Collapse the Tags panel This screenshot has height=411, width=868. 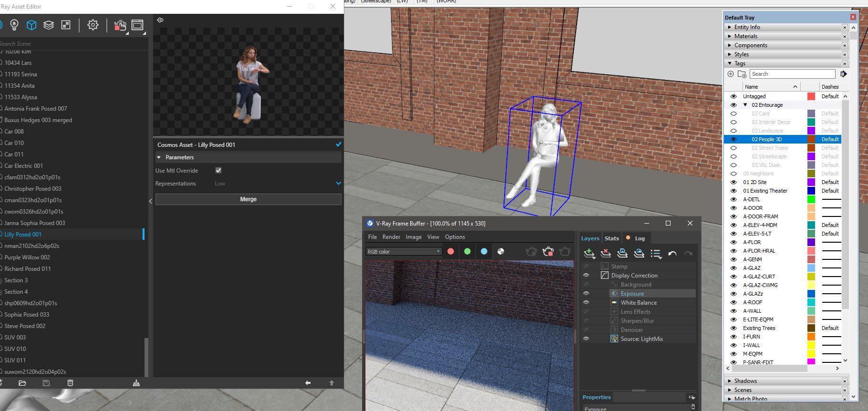(730, 63)
